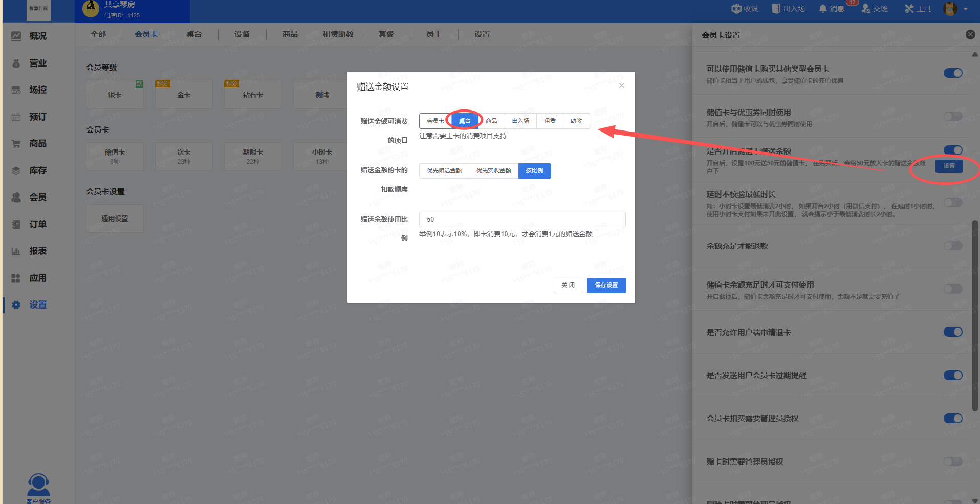Go to 概况 overview in sidebar
The height and width of the screenshot is (504, 980).
click(x=37, y=36)
